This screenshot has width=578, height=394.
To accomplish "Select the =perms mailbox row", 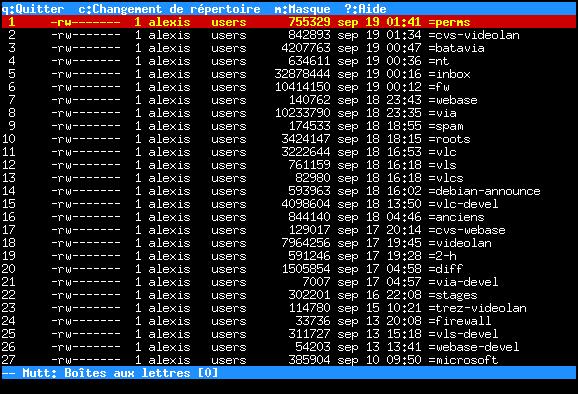I will pos(289,22).
